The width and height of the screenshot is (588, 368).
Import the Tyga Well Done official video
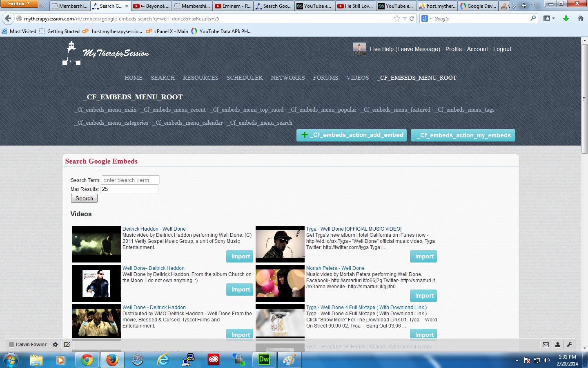click(423, 256)
